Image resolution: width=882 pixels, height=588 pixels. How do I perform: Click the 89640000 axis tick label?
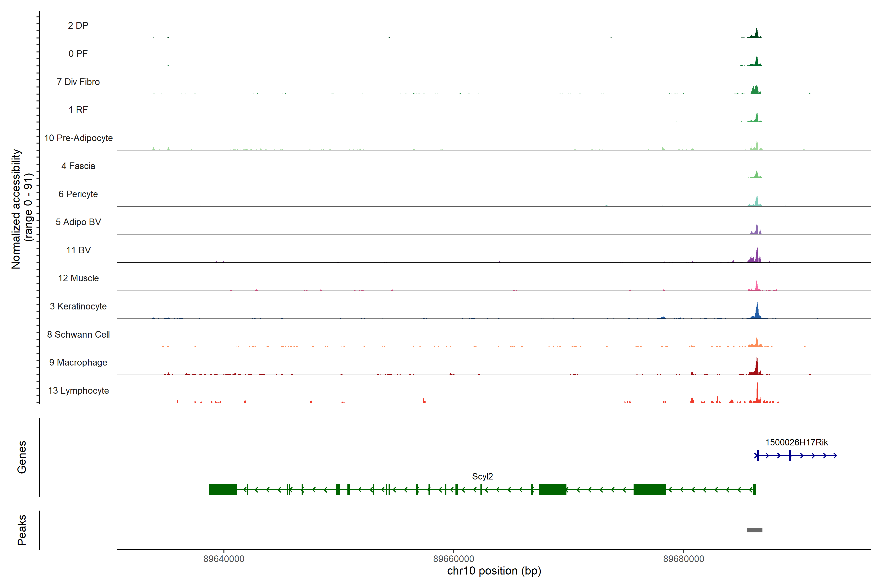coord(223,559)
